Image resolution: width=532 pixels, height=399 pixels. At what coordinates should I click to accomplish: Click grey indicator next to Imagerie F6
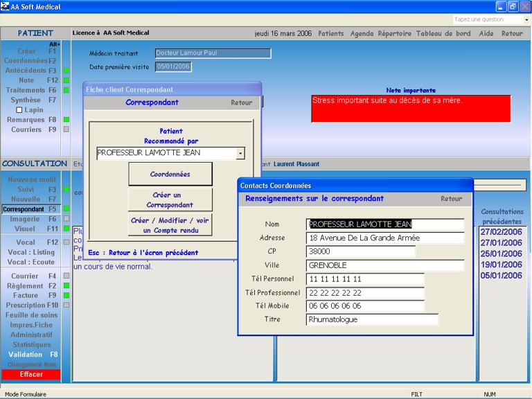pos(66,219)
